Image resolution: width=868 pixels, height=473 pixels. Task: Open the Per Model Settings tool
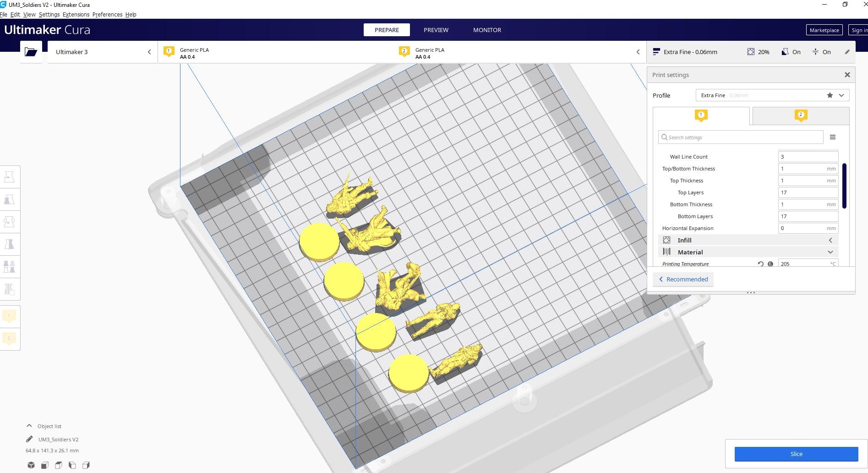point(9,267)
